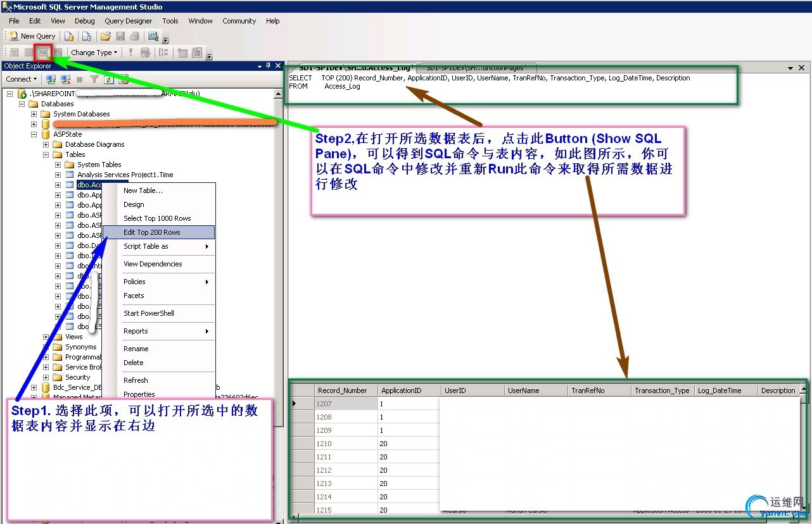Click Connect Object Explorer icon
The width and height of the screenshot is (812, 524).
point(51,79)
